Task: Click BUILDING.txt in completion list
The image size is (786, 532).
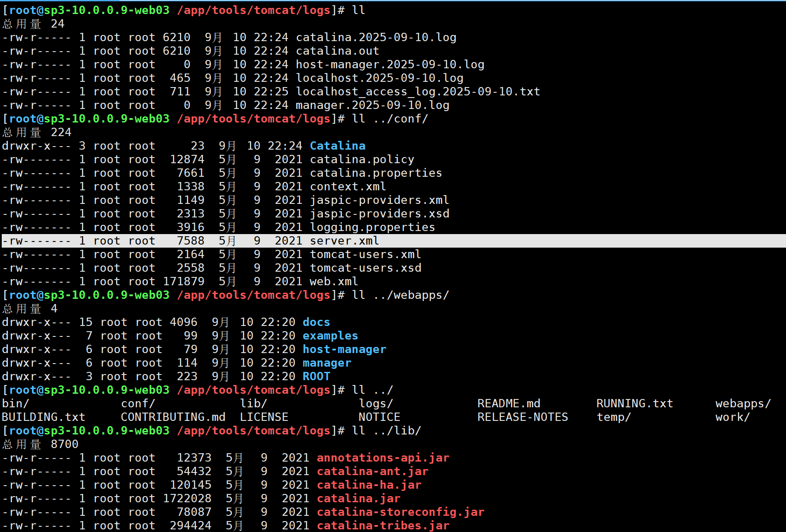Action: click(x=44, y=417)
